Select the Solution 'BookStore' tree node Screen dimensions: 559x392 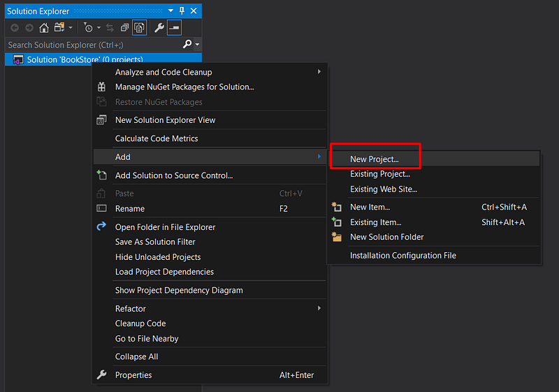pos(103,59)
